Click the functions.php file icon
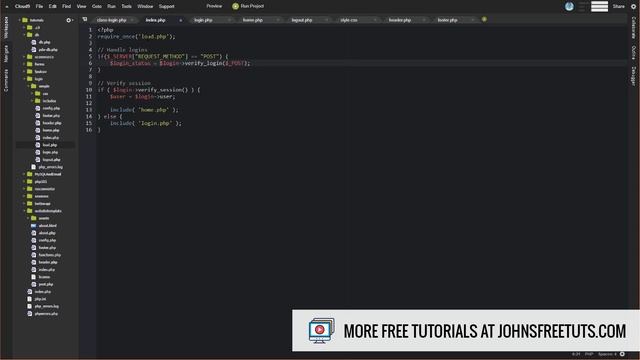640x360 pixels. (34, 255)
